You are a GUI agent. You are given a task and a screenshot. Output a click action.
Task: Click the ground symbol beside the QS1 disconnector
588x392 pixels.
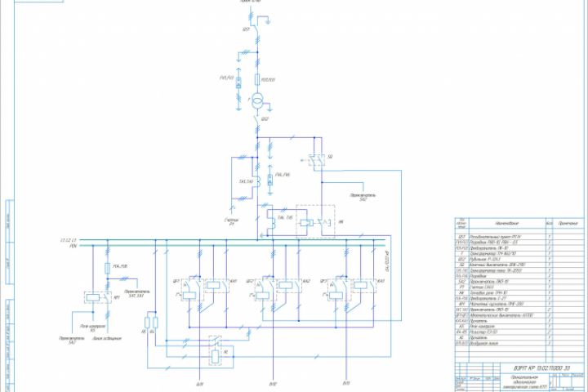268,22
